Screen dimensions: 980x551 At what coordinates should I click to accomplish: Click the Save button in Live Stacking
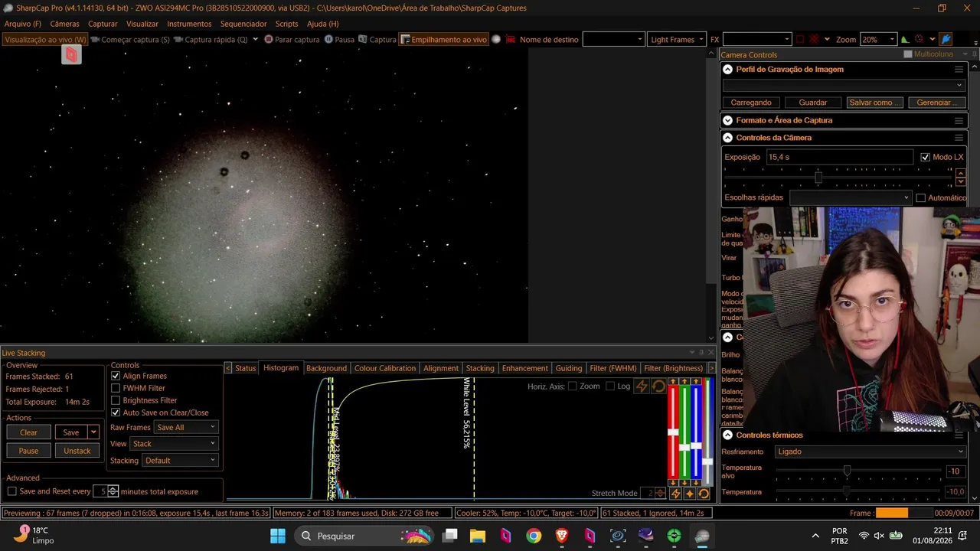pos(71,432)
